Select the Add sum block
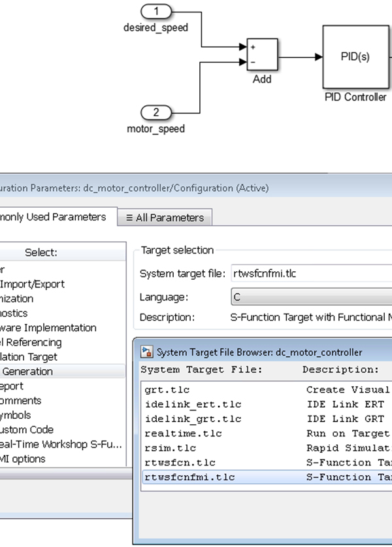The height and width of the screenshot is (547, 392). click(x=262, y=54)
